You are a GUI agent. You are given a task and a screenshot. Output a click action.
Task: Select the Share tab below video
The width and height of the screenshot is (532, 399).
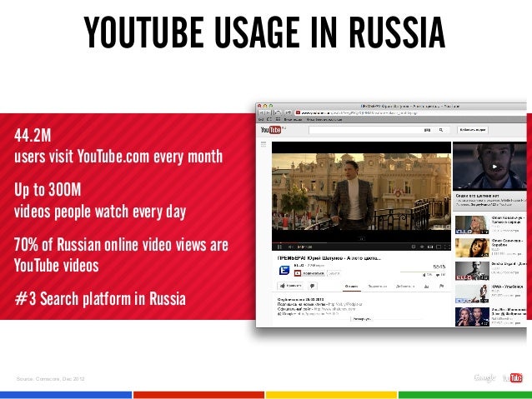377,287
